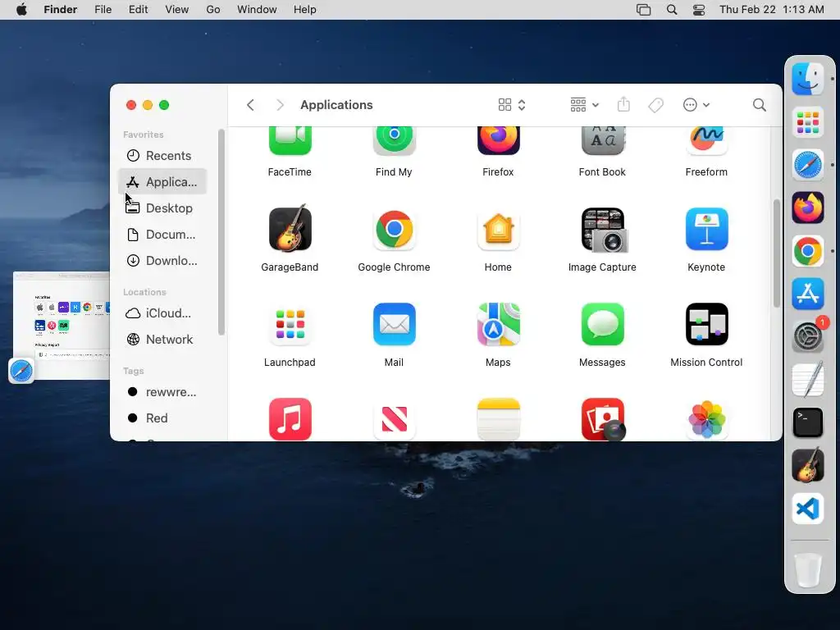This screenshot has height=630, width=840.
Task: Open Control Center in menu bar
Action: [699, 10]
